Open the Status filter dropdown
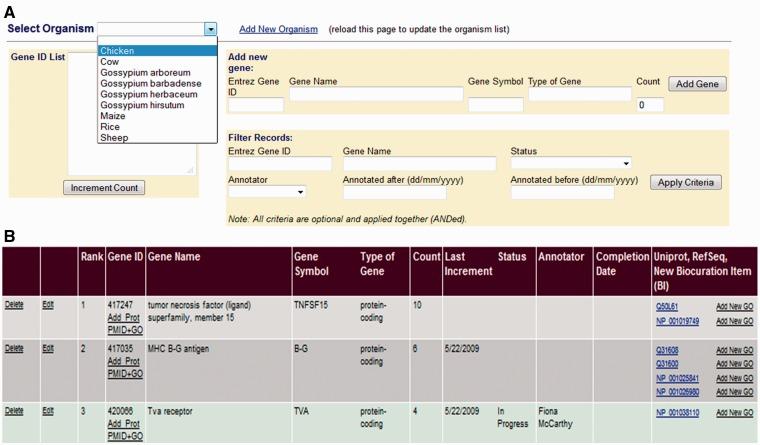760x445 pixels. click(x=570, y=163)
